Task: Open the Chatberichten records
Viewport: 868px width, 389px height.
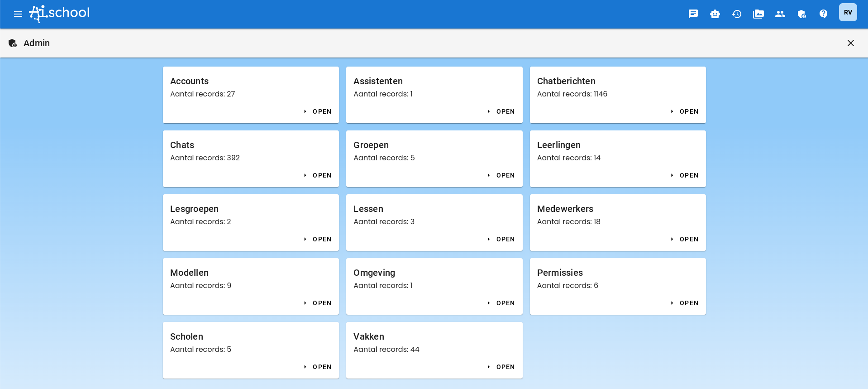Action: click(685, 111)
